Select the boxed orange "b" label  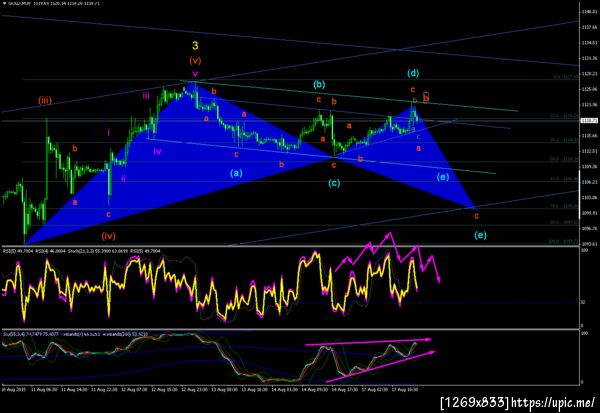[426, 98]
